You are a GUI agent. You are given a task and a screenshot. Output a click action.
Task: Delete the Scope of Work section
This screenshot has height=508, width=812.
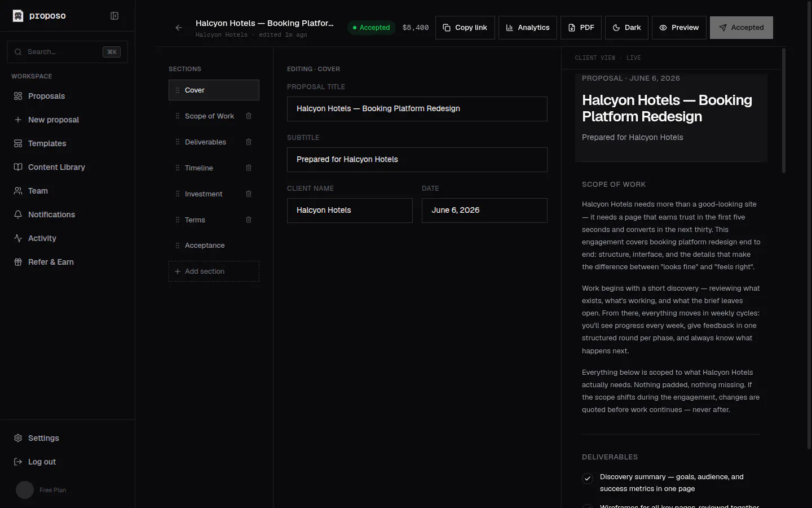[249, 116]
